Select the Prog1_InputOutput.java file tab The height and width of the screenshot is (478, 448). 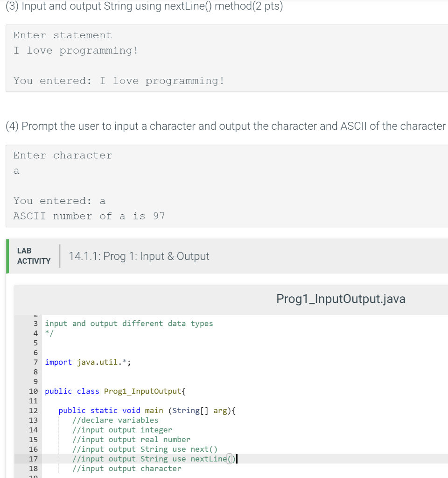tap(341, 299)
